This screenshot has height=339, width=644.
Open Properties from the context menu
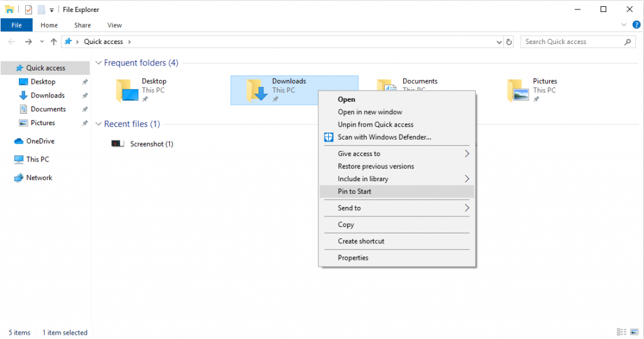point(397,258)
